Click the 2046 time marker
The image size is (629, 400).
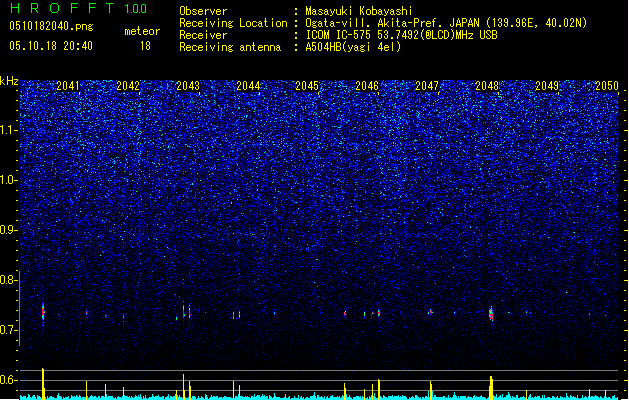pos(367,86)
